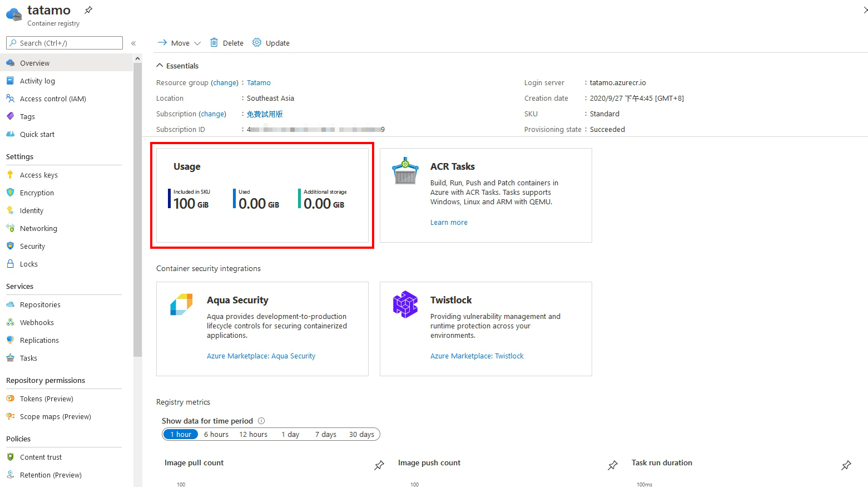
Task: Click the Content trust icon
Action: (x=10, y=457)
